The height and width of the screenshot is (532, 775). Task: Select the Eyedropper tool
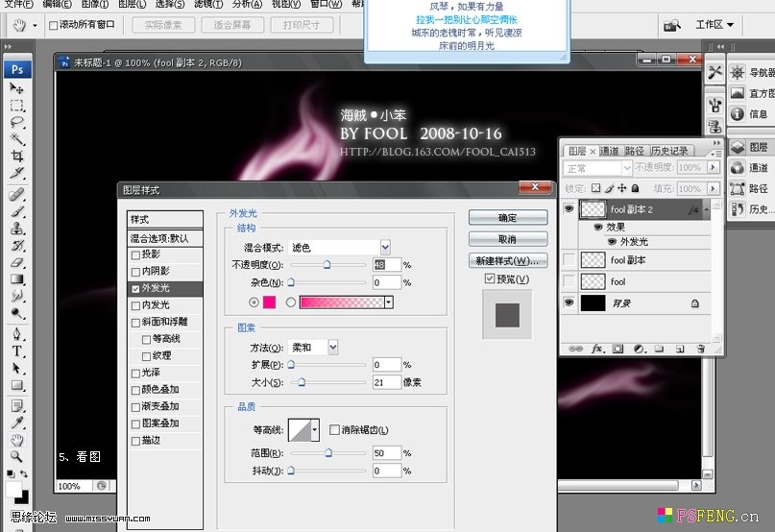point(16,423)
